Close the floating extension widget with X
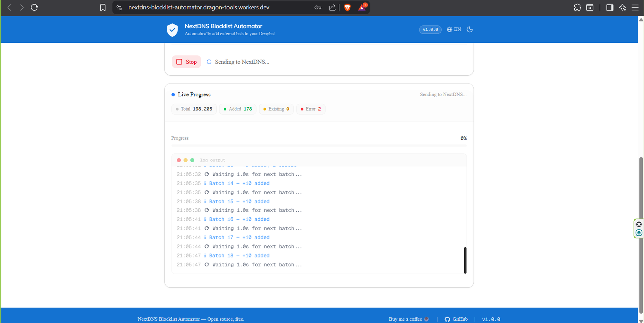Image resolution: width=644 pixels, height=323 pixels. [x=639, y=224]
